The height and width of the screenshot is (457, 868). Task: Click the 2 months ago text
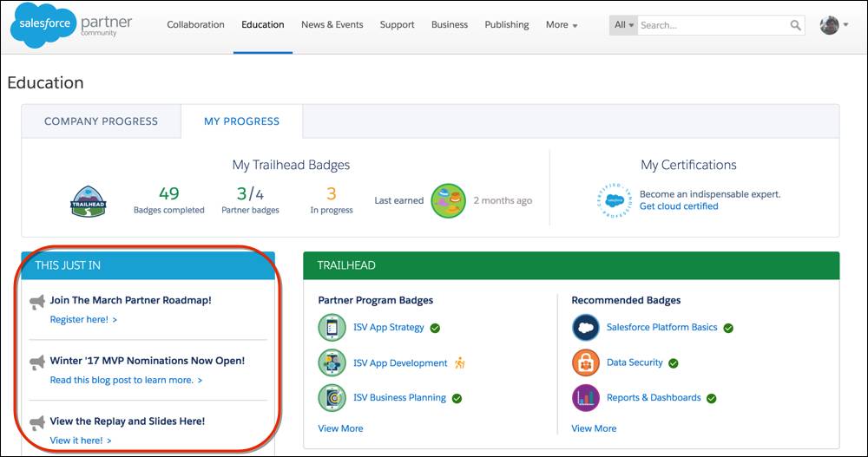coord(503,201)
